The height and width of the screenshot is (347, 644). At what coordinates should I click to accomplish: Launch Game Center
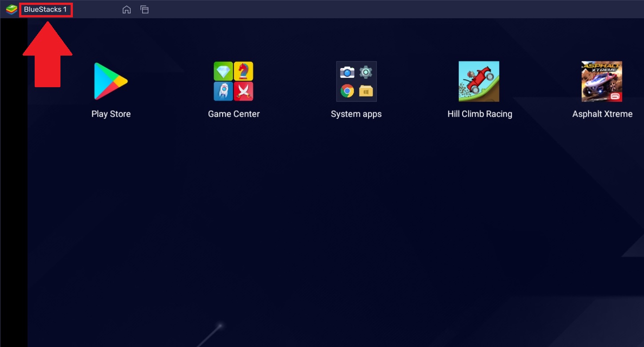pyautogui.click(x=233, y=81)
